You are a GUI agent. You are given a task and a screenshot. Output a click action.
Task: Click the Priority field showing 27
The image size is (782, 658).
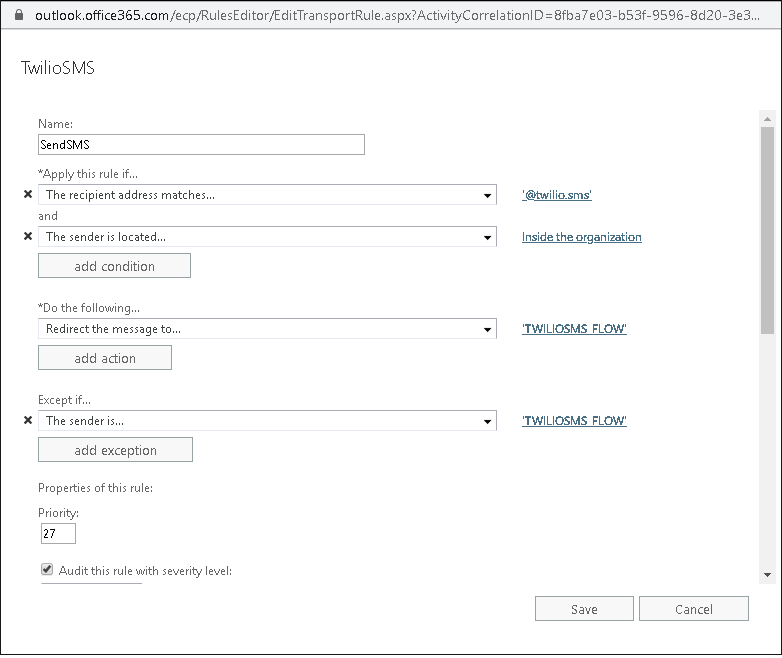(58, 533)
